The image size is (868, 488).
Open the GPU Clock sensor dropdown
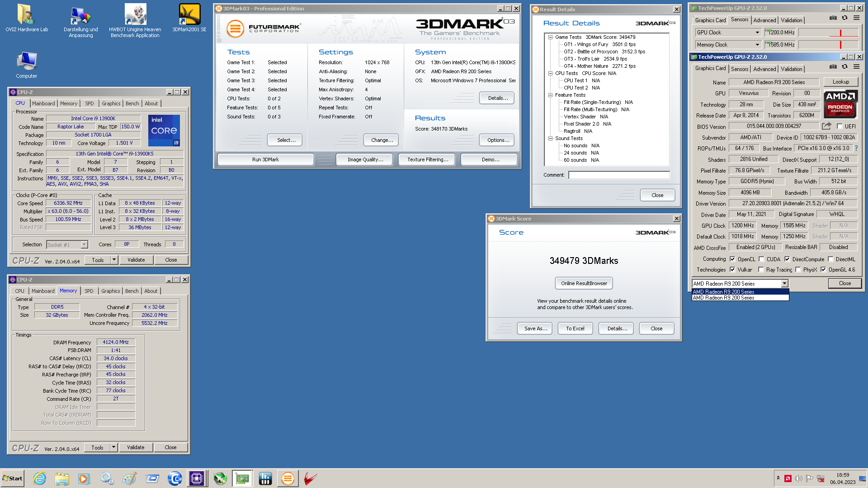coord(757,33)
